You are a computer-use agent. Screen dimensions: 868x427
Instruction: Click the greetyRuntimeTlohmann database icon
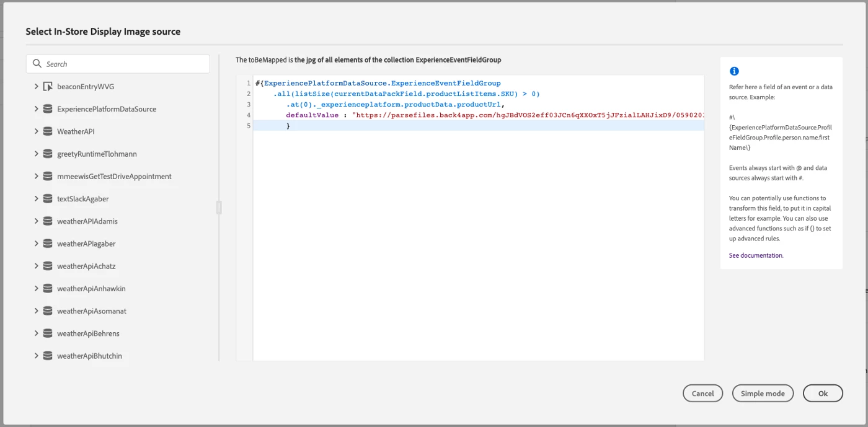tap(48, 154)
